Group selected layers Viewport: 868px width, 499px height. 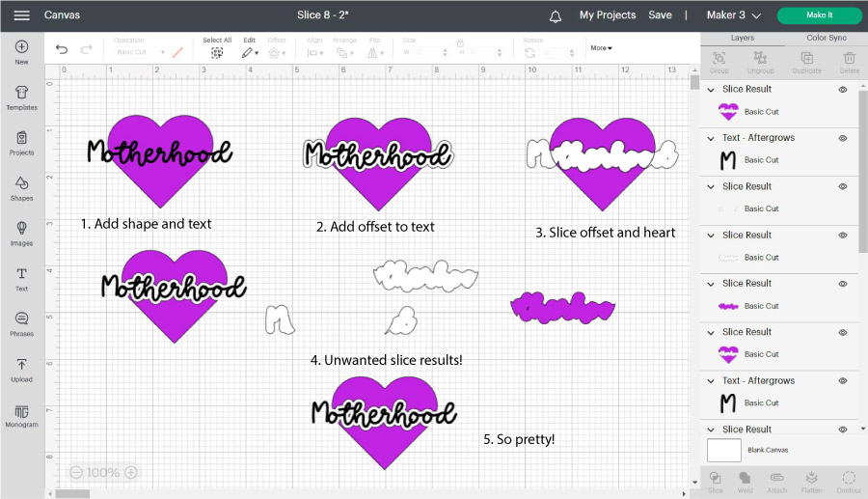click(x=719, y=63)
